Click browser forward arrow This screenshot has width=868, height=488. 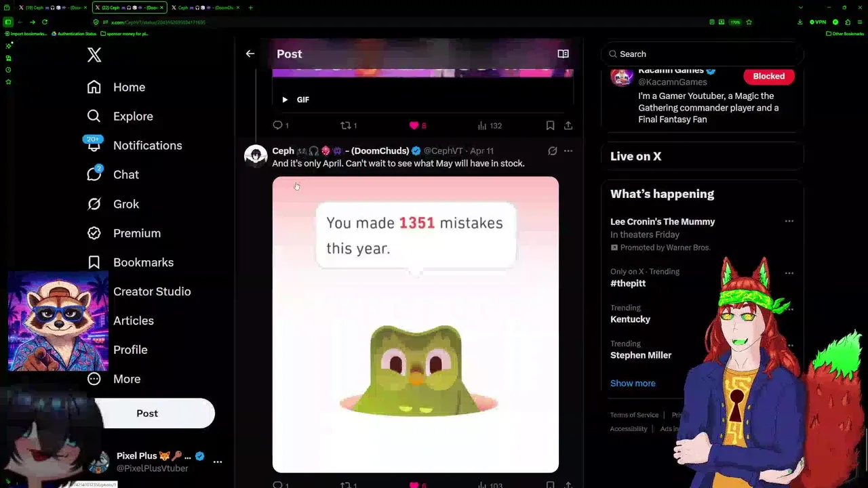click(x=32, y=22)
